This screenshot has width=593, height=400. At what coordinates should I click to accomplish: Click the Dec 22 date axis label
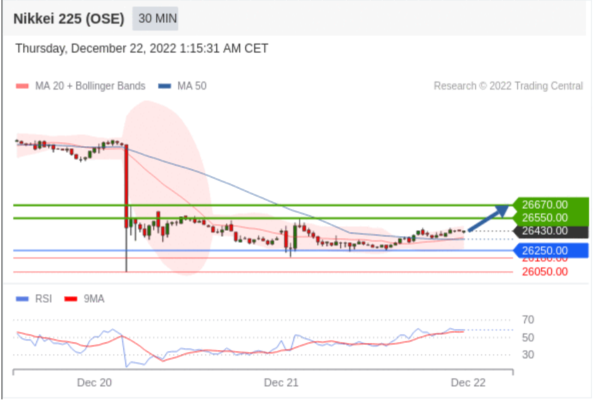(468, 383)
